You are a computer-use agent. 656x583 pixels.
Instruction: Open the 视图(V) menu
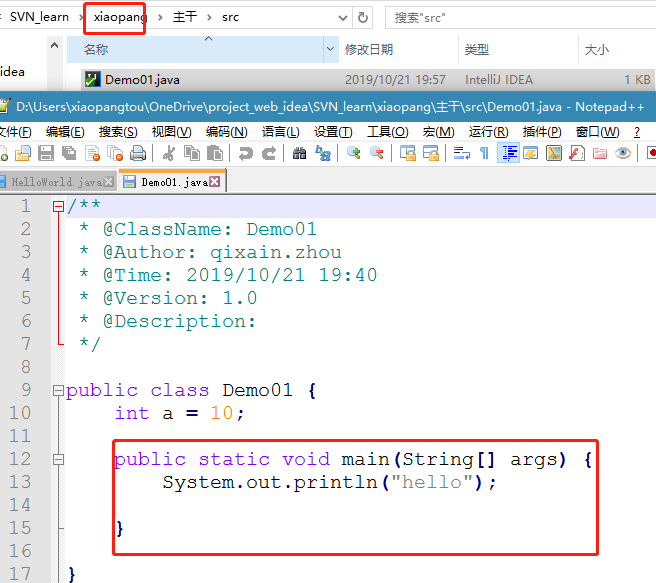172,132
